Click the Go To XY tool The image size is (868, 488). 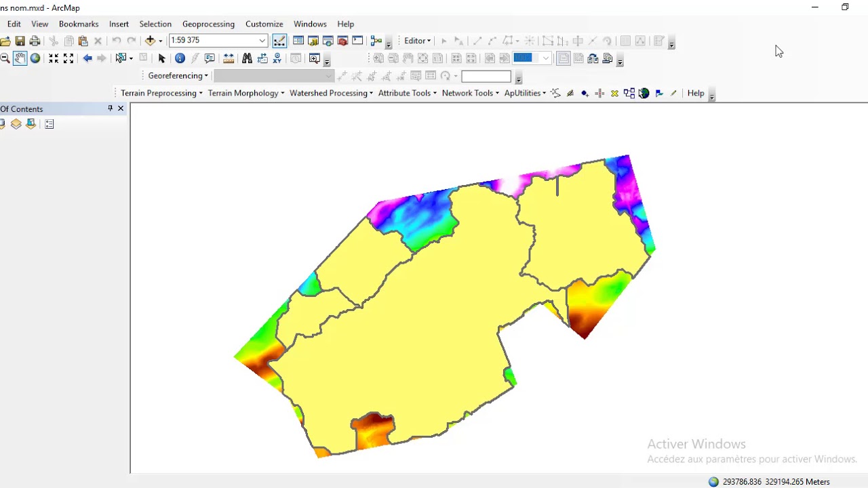click(x=277, y=58)
